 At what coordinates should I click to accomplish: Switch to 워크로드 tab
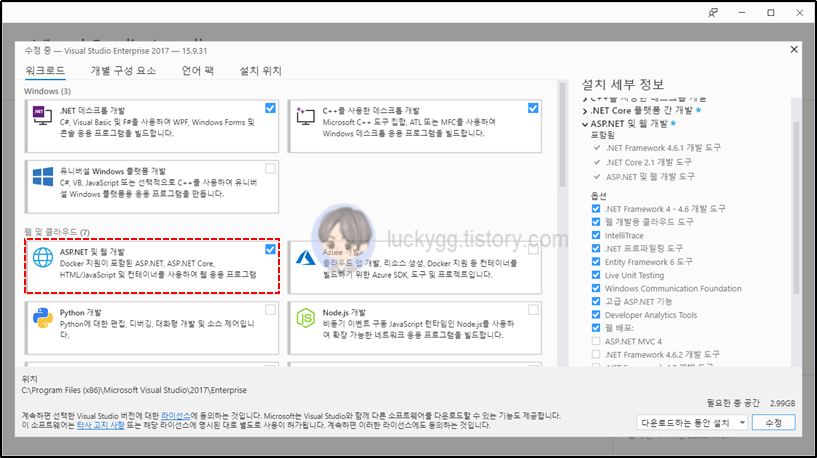tap(45, 70)
